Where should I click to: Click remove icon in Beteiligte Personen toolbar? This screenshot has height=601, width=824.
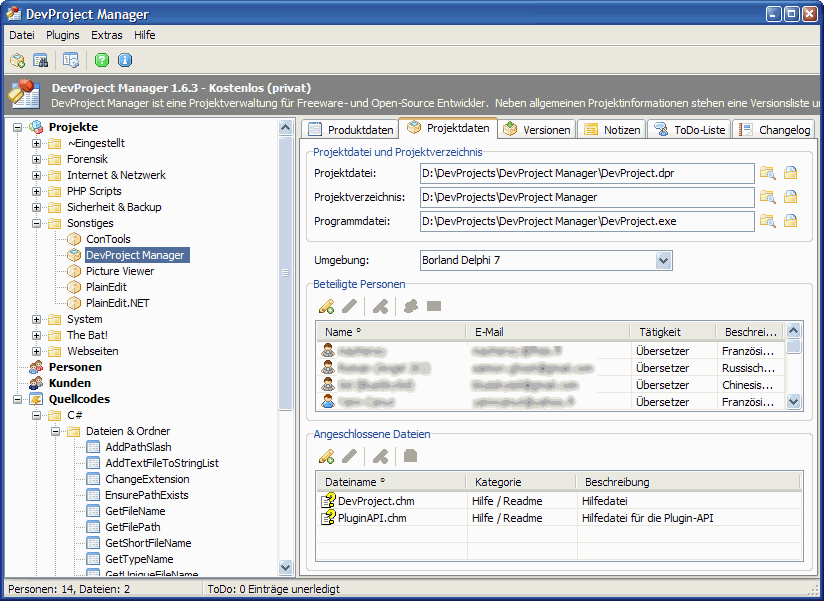380,306
